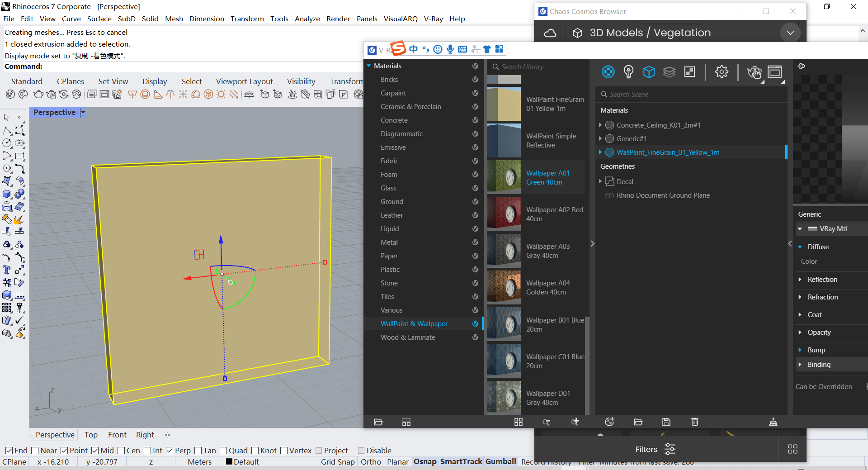The width and height of the screenshot is (868, 470).
Task: Open the Materials tab in V-Ray Asset Editor
Action: click(608, 71)
